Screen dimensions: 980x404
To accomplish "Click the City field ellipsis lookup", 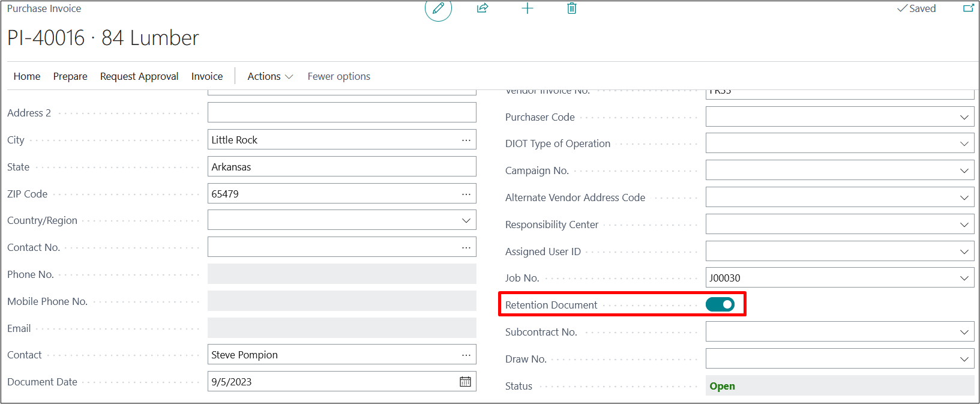I will tap(466, 140).
